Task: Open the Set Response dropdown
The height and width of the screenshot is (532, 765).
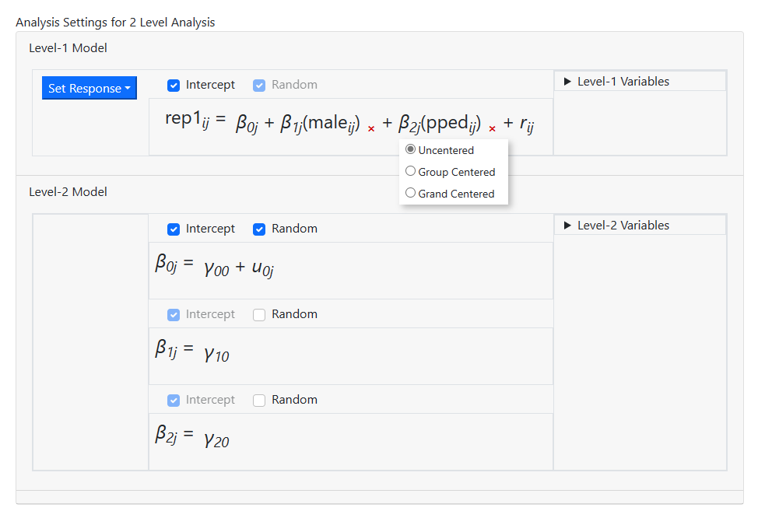Action: pos(89,89)
